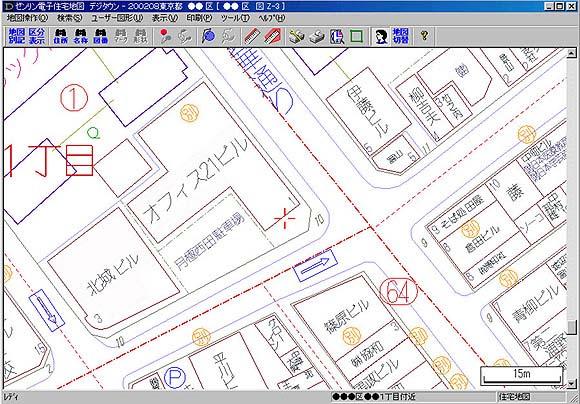Image resolution: width=580 pixels, height=404 pixels.
Task: Click the greyed マーク search binoculars
Action: (x=121, y=36)
